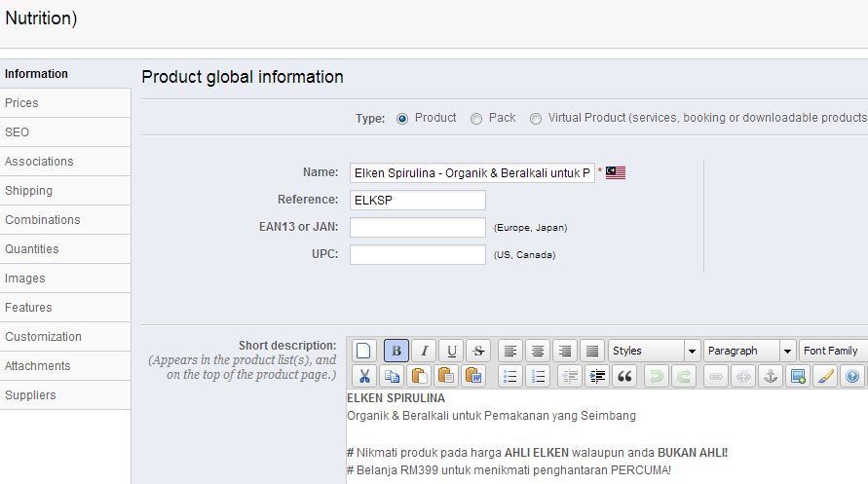
Task: Click the Paste icon
Action: tap(419, 377)
